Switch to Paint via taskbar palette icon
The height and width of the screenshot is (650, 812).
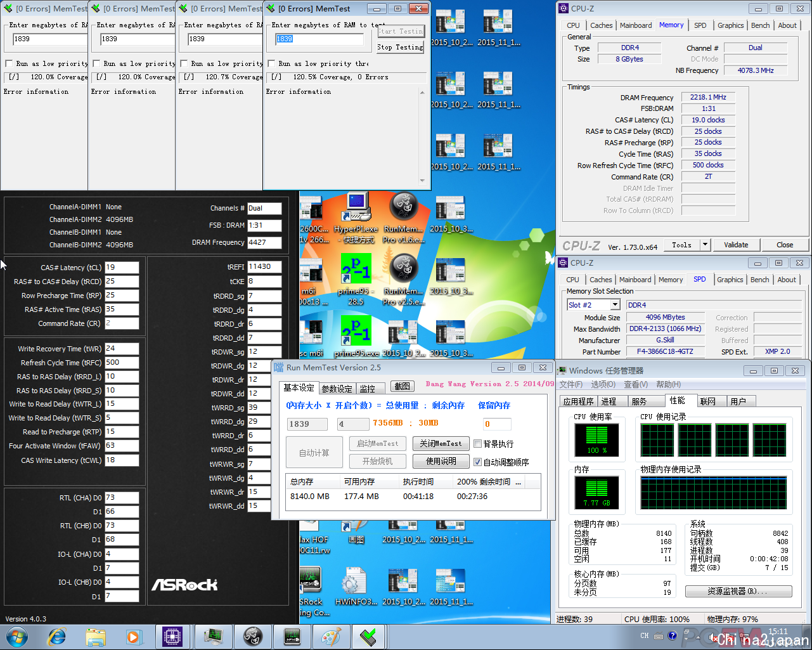332,637
